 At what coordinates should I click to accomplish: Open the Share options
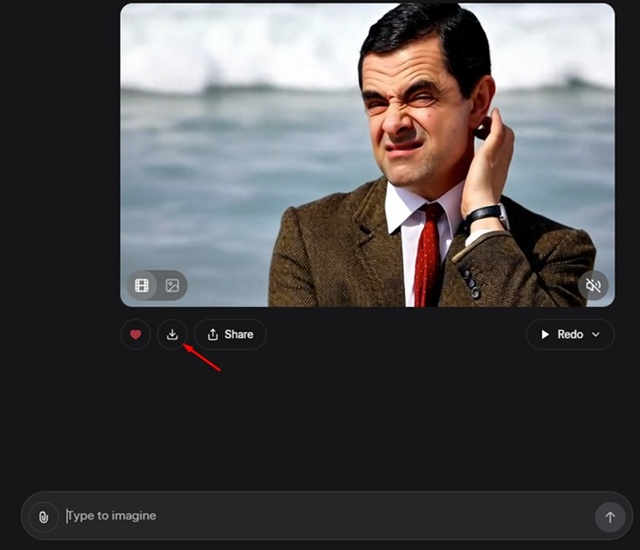tap(230, 335)
